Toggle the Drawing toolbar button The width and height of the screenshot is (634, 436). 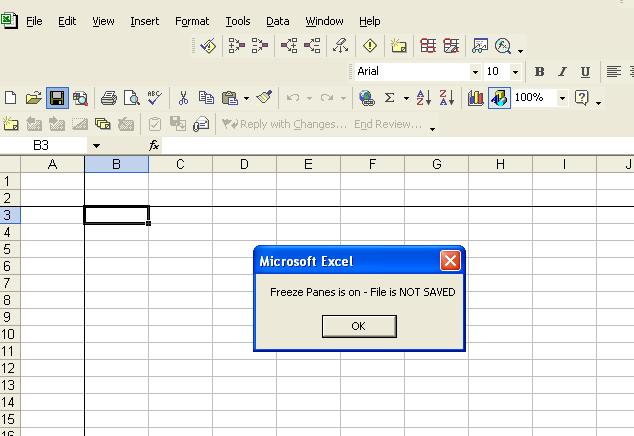(x=499, y=98)
